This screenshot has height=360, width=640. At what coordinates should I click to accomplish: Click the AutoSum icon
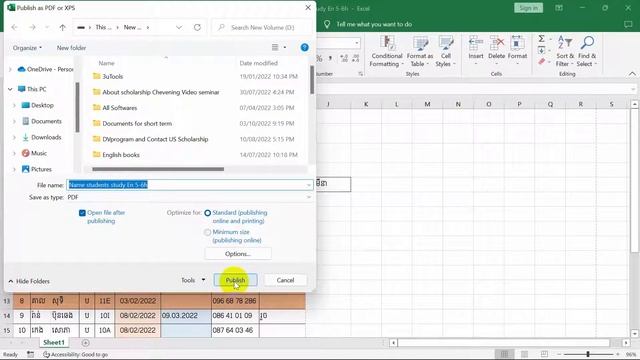coord(541,39)
